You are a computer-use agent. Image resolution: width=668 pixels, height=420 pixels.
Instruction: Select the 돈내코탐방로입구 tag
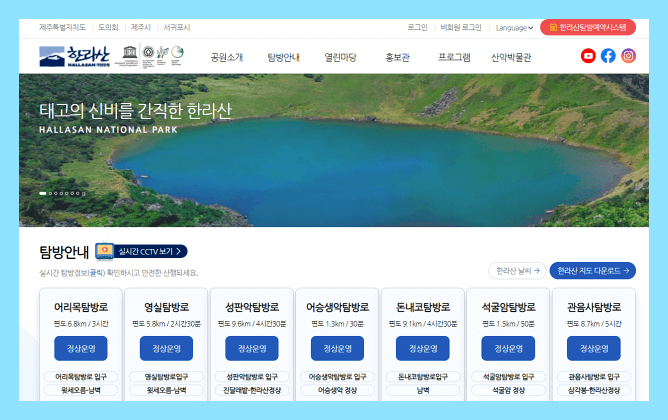coord(423,377)
